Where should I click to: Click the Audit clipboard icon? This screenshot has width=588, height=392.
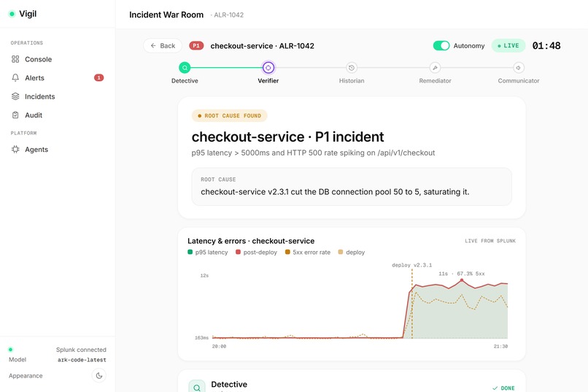(15, 115)
